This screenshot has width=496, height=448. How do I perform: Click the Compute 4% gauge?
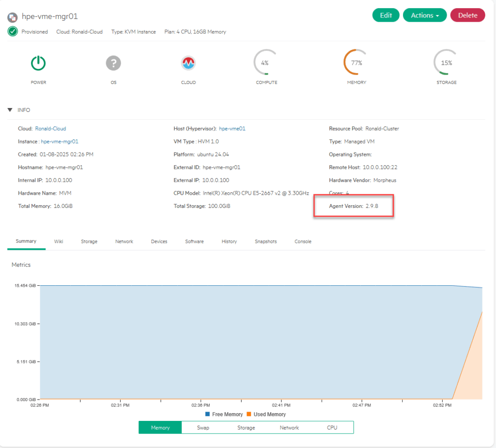pos(265,63)
